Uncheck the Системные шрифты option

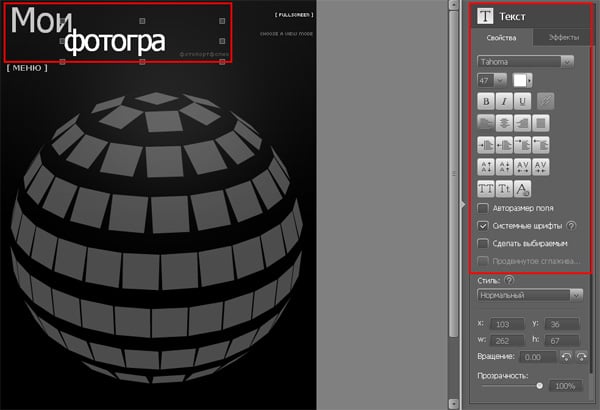(x=484, y=226)
